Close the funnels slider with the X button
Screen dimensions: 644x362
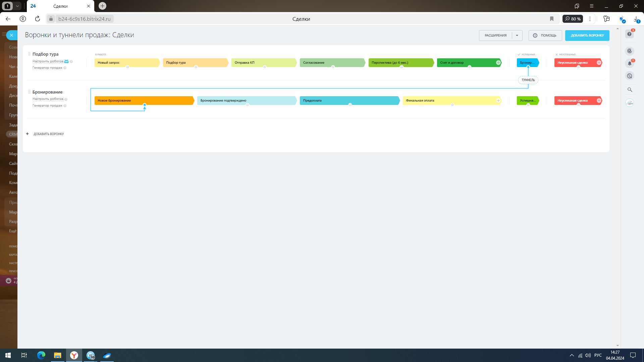11,35
